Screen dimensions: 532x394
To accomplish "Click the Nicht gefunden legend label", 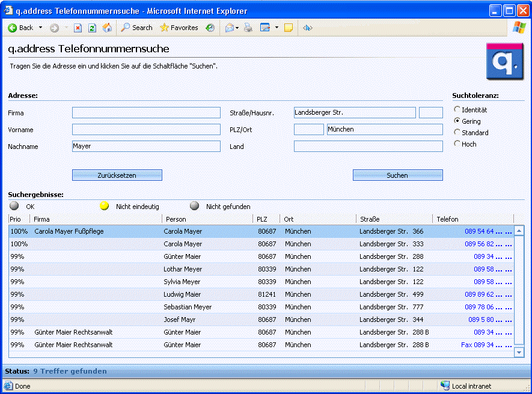I will 228,207.
